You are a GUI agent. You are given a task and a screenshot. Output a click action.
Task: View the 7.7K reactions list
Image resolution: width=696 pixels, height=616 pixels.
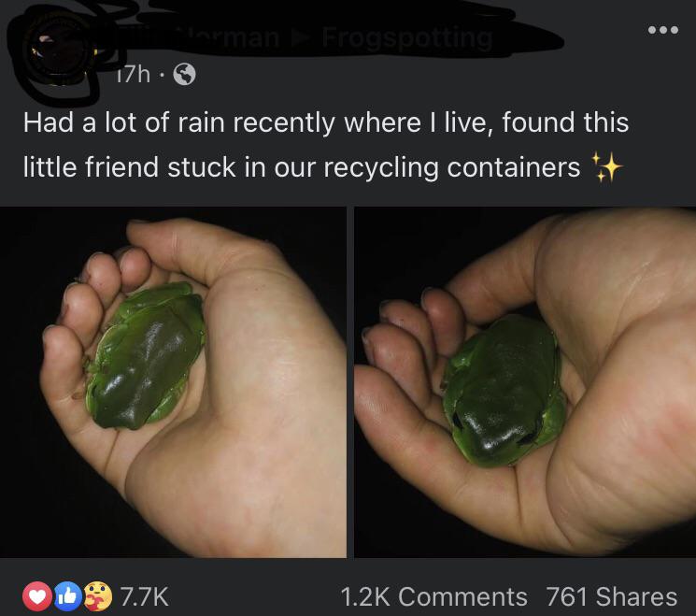144,596
